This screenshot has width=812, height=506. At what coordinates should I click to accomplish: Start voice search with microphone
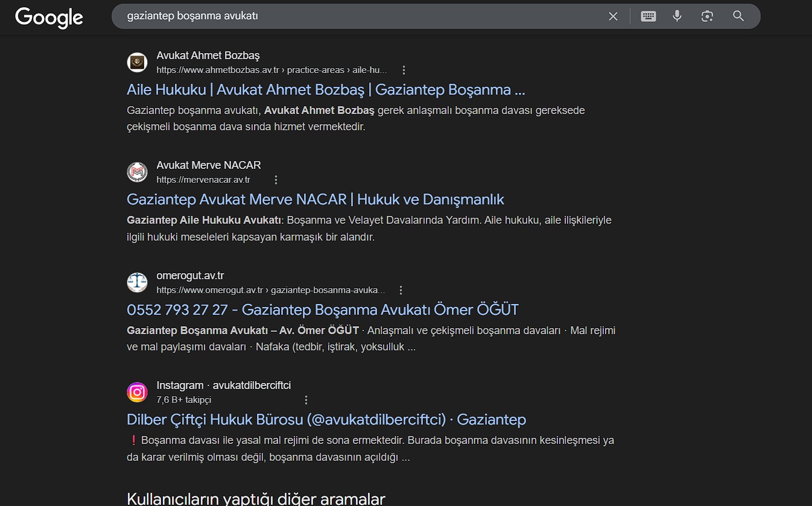pyautogui.click(x=677, y=16)
